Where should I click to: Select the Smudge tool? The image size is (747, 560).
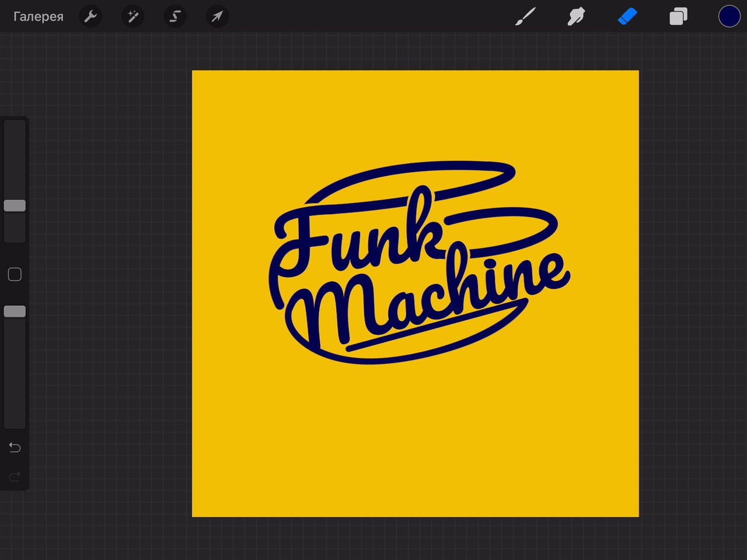tap(576, 17)
